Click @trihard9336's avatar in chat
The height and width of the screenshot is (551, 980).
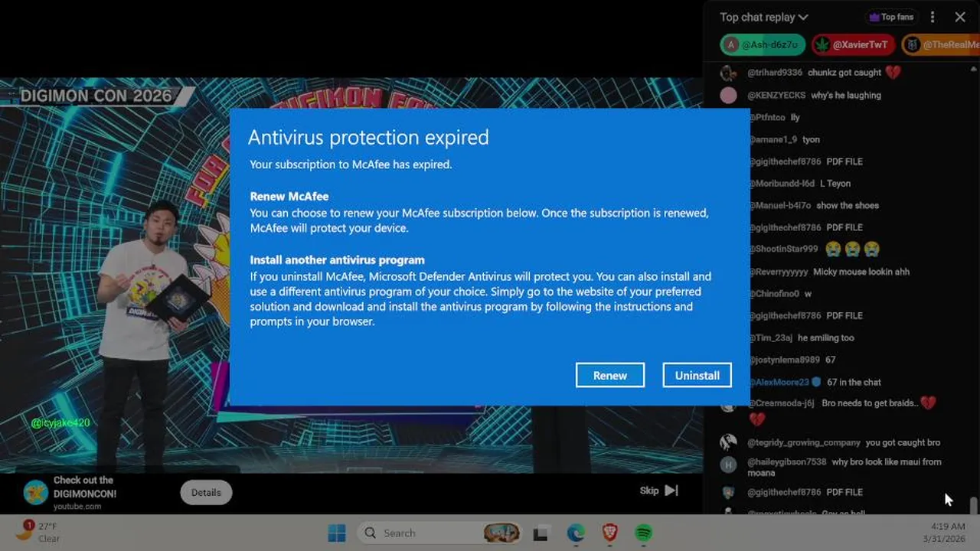pyautogui.click(x=729, y=73)
